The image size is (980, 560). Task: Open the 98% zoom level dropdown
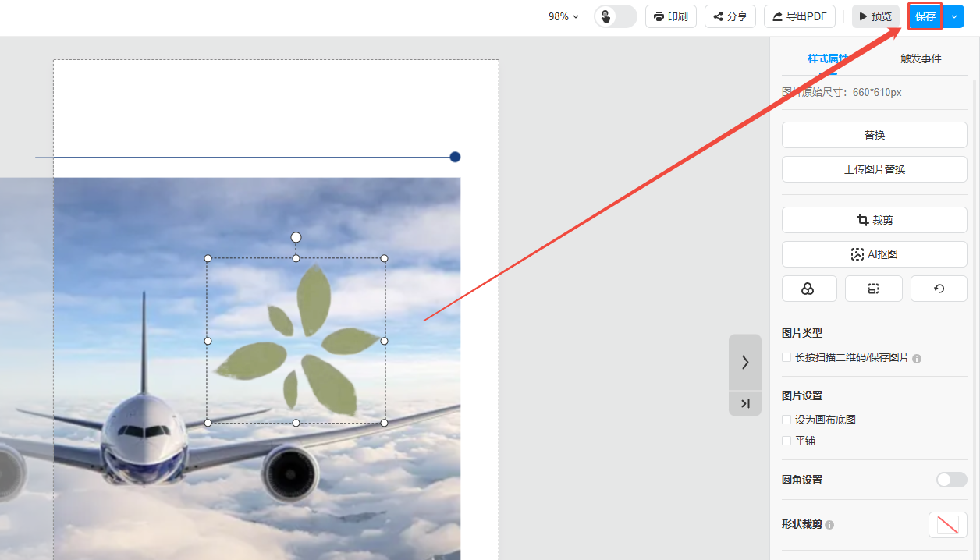[x=563, y=16]
